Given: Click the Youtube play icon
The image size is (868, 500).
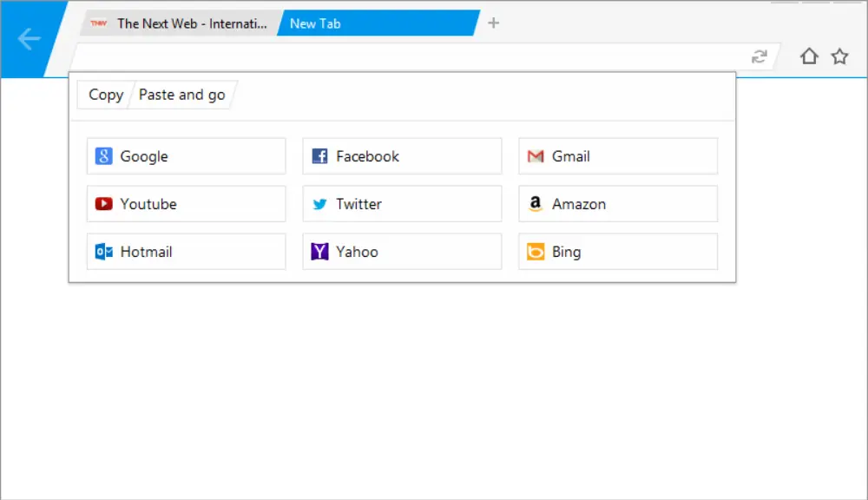Looking at the screenshot, I should pos(103,204).
